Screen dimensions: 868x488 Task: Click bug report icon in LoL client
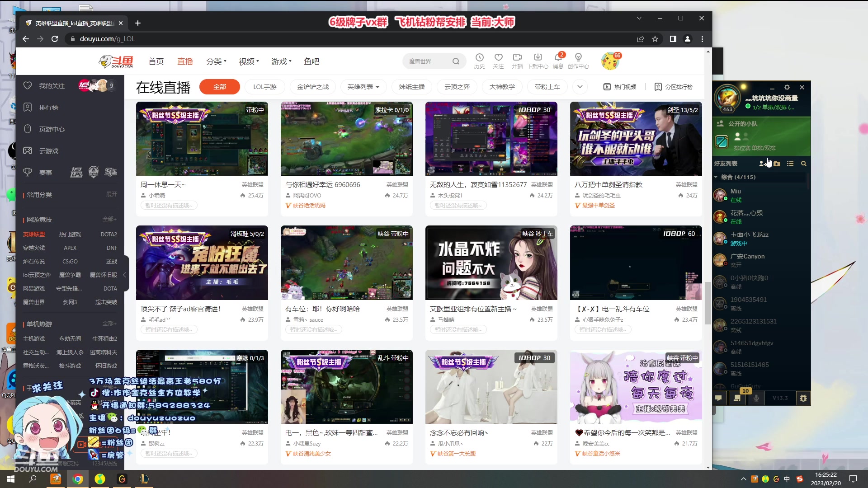803,398
